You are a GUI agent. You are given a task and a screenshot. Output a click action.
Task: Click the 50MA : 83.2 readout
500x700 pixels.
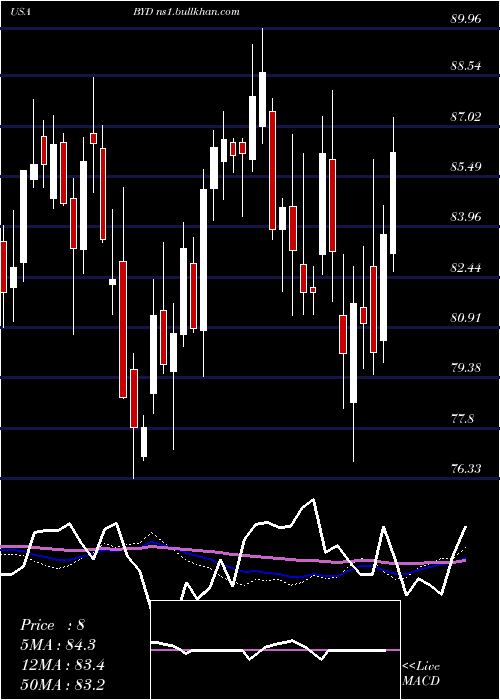click(62, 684)
